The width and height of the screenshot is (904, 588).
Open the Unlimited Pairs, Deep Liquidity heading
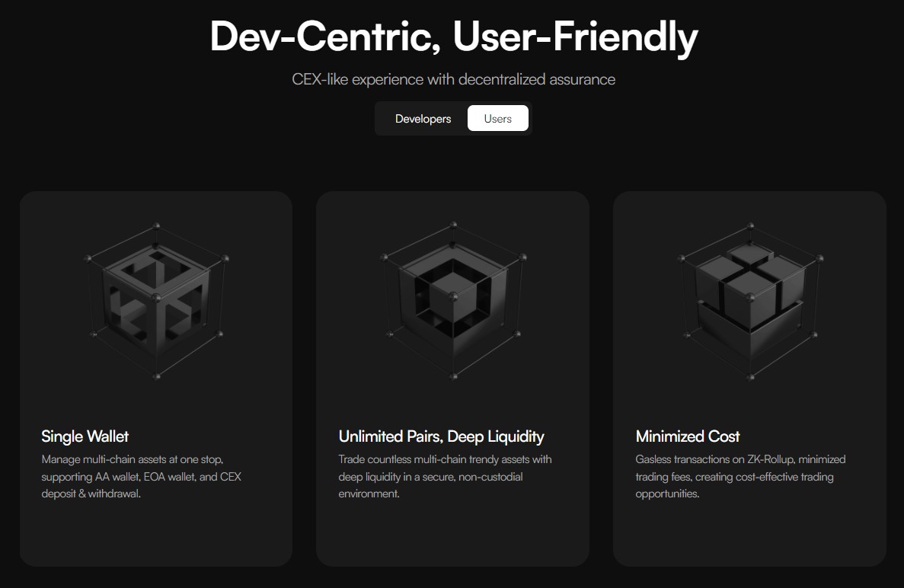coord(441,436)
